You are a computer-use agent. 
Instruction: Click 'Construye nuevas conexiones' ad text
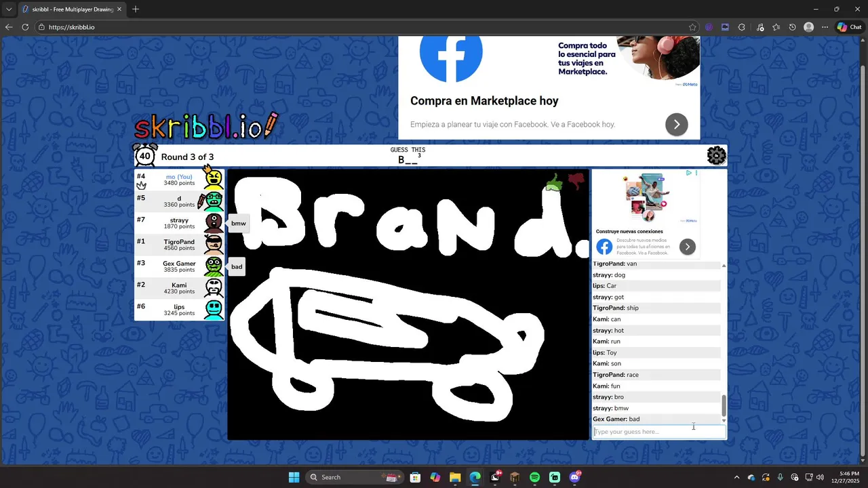point(629,231)
